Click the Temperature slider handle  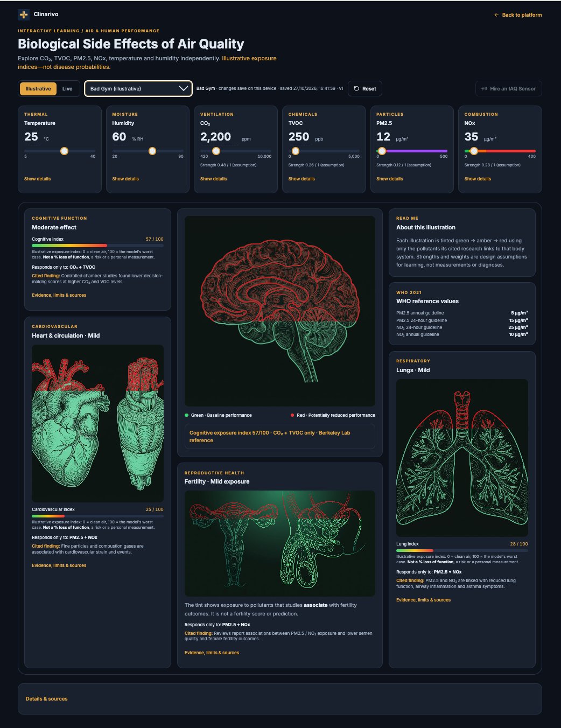tap(64, 151)
